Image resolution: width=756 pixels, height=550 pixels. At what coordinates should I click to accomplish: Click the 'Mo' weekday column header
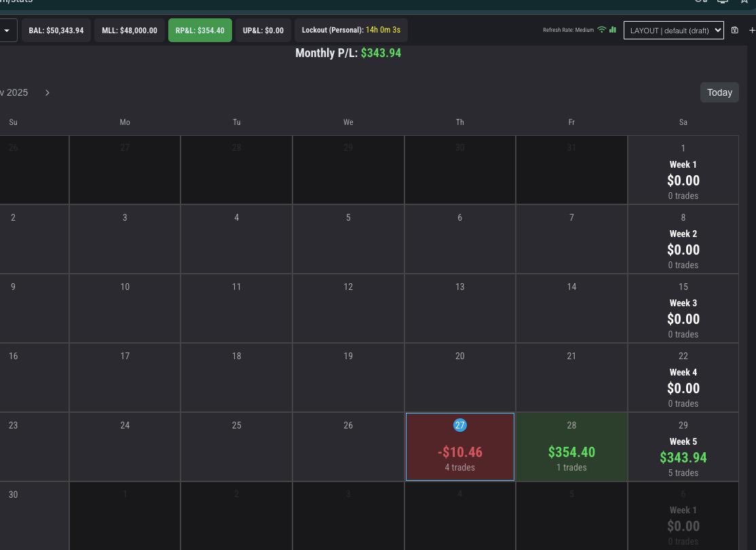(x=125, y=122)
